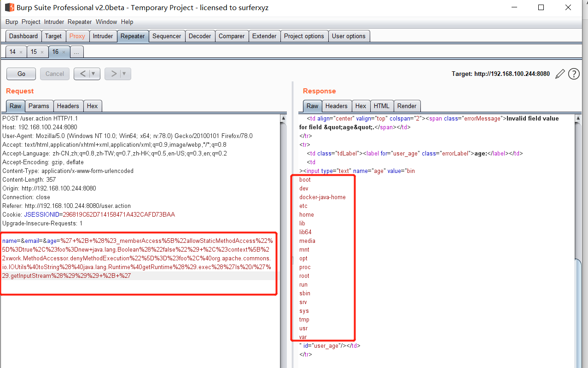Click the Connection: close header line
Image resolution: width=588 pixels, height=368 pixels.
[x=26, y=197]
